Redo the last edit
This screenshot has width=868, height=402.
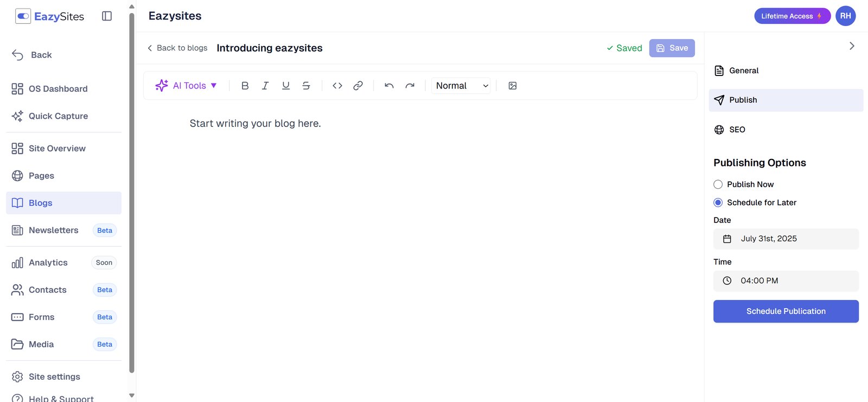(410, 86)
